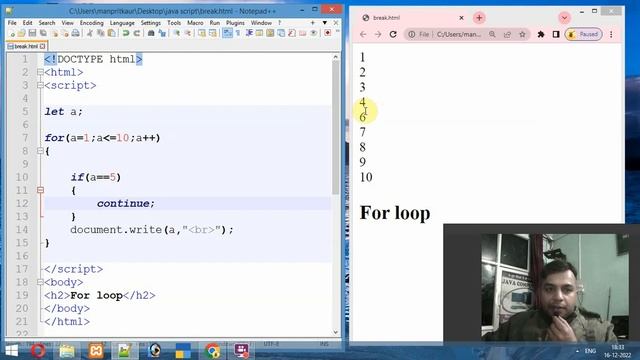Collapse the if-block fold marker on line 11
Screen dimensions: 640x360
40,190
